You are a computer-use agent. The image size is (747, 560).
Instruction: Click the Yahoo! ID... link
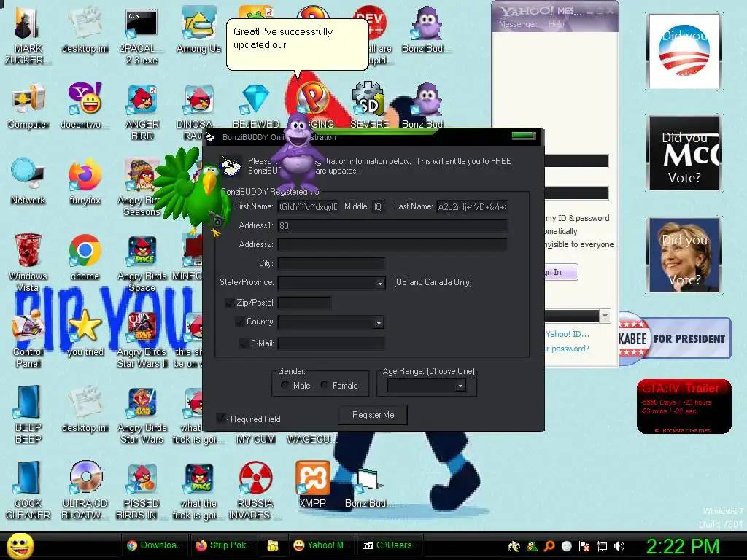click(567, 334)
